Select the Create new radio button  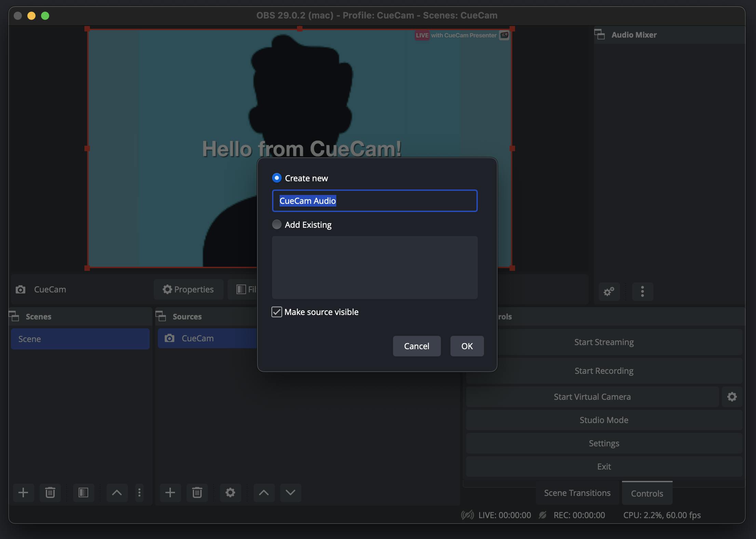(x=276, y=178)
